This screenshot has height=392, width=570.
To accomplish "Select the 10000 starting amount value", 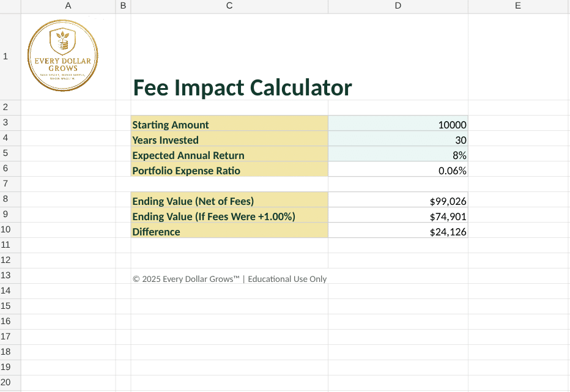I will [398, 124].
